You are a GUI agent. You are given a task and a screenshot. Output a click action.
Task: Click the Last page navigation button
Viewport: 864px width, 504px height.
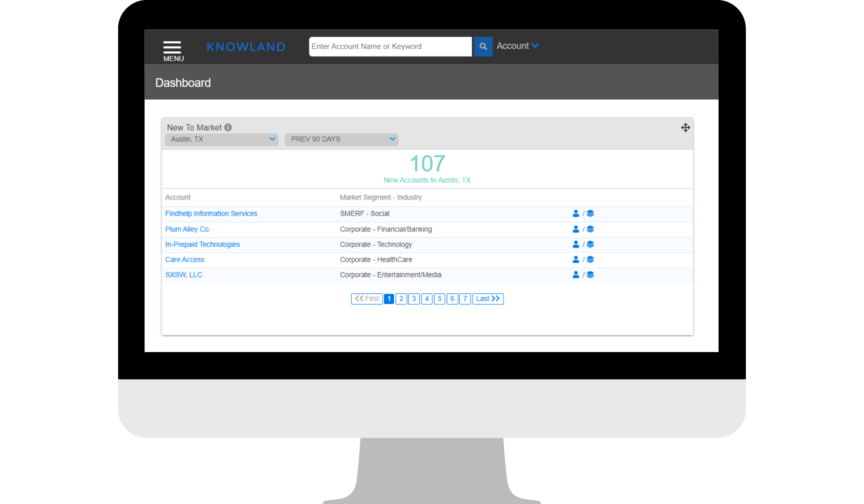pyautogui.click(x=487, y=298)
